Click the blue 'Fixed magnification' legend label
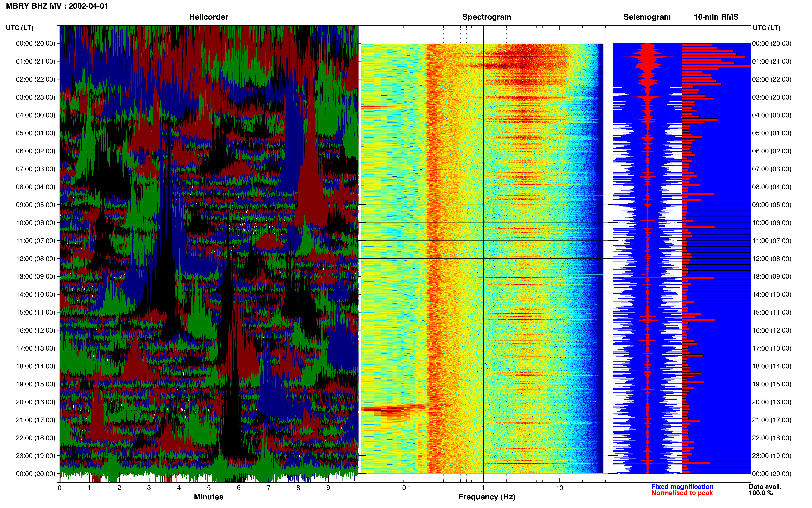812x508 pixels. tap(682, 487)
